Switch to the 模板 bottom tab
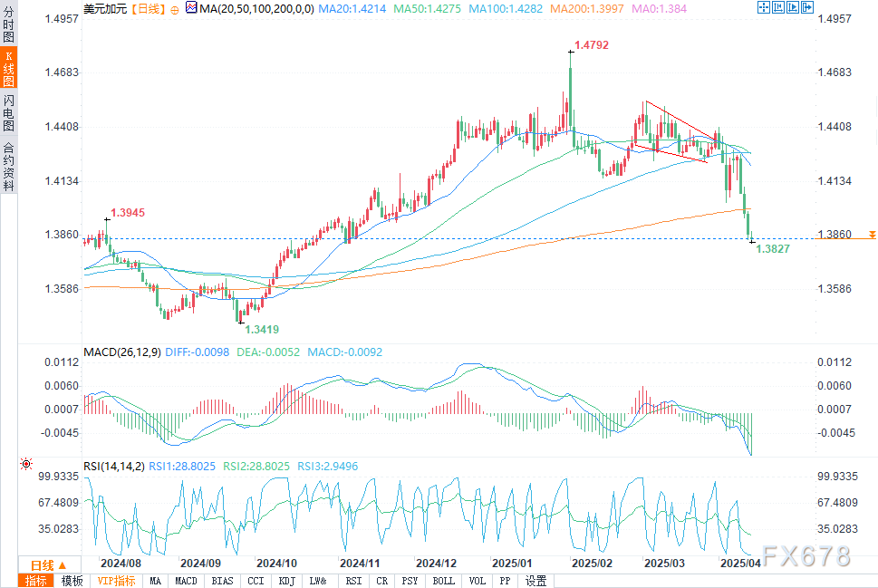This screenshot has height=588, width=878. 72,581
